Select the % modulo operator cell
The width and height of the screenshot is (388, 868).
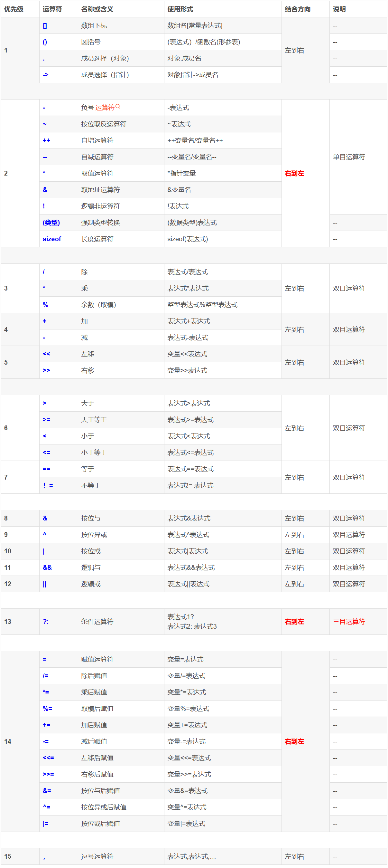(x=59, y=305)
